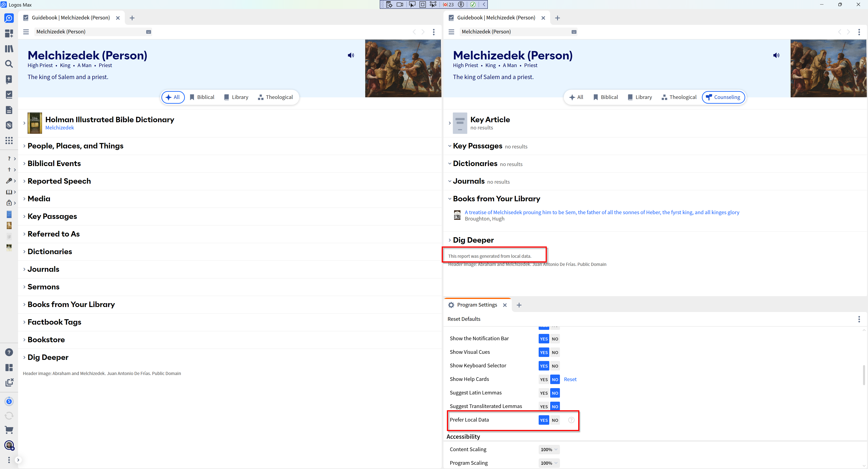Image resolution: width=868 pixels, height=469 pixels.
Task: Click NO for Show Help Cards
Action: 555,380
